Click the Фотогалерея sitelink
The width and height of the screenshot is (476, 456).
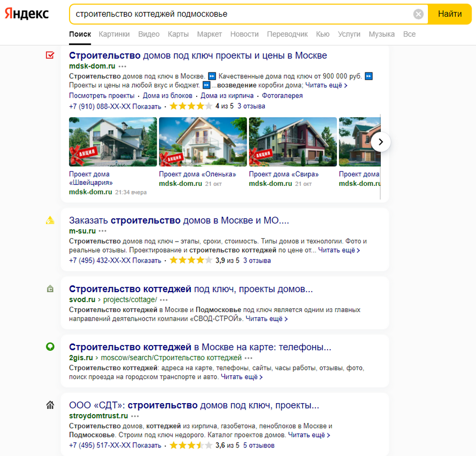point(282,96)
